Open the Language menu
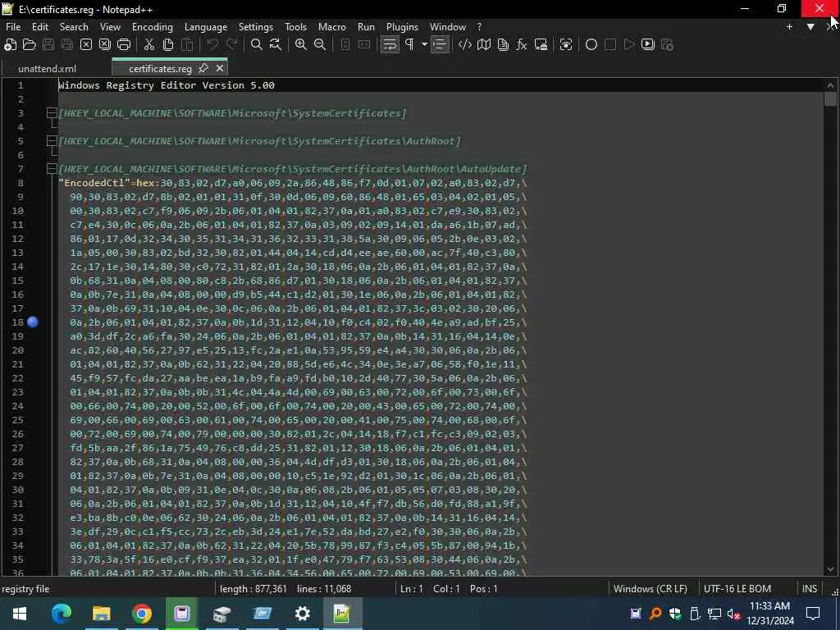Screen dimensions: 840x630 click(206, 27)
